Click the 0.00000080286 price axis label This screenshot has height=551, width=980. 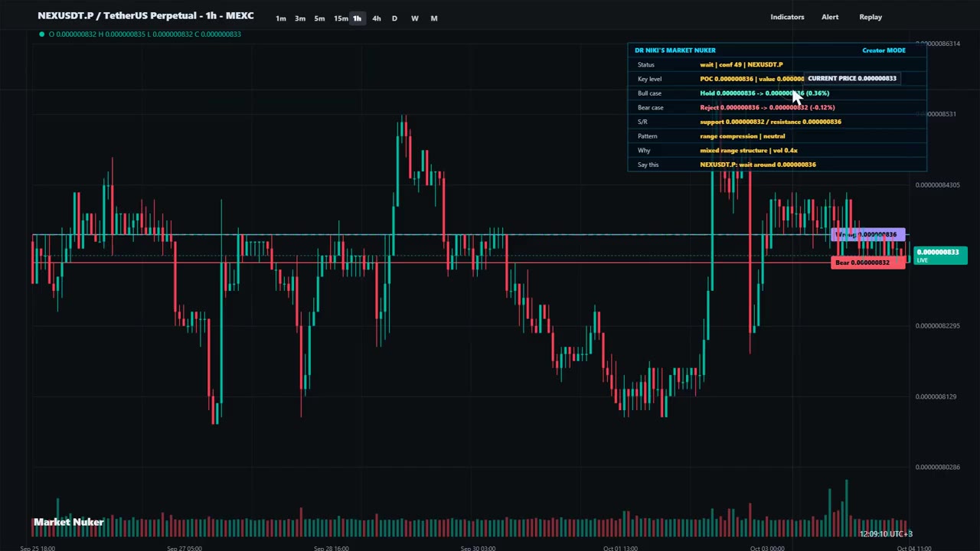[x=937, y=467]
